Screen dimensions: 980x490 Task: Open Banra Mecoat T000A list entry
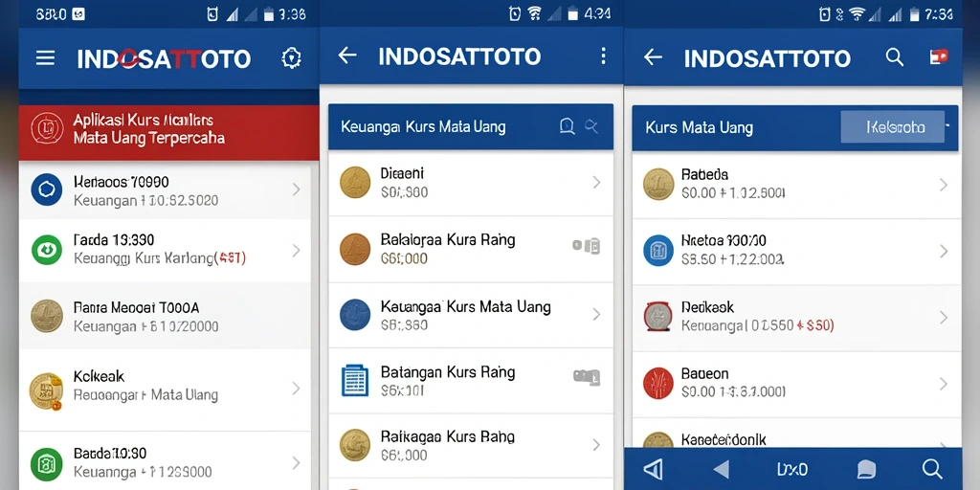[165, 316]
